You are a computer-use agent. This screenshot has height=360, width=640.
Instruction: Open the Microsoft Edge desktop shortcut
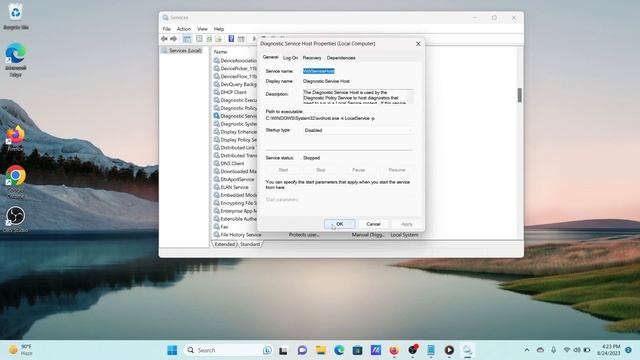(16, 60)
